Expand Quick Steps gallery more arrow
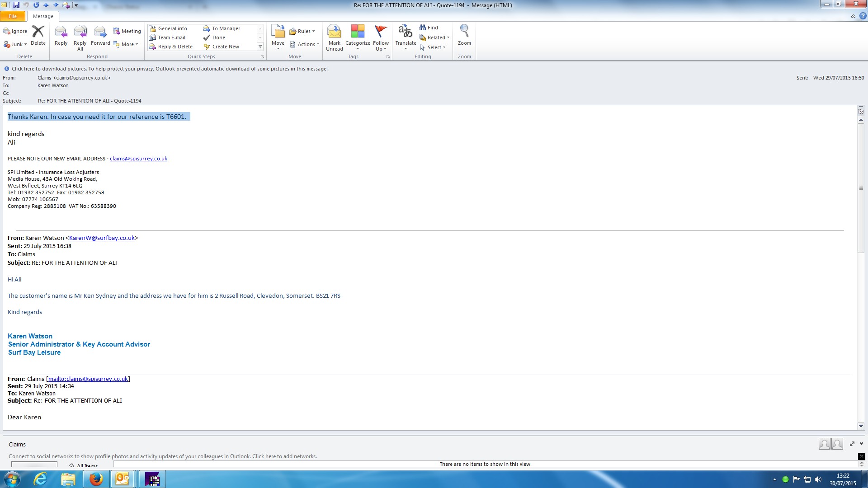This screenshot has width=868, height=488. click(260, 47)
